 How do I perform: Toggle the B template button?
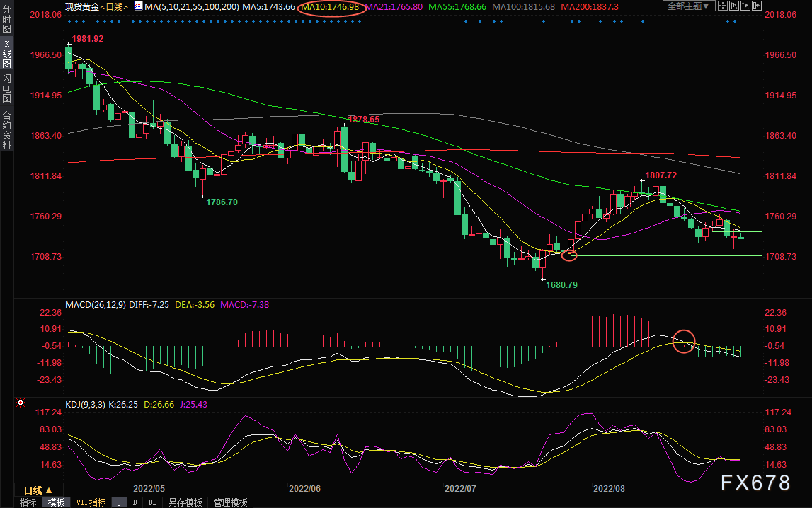(135, 502)
